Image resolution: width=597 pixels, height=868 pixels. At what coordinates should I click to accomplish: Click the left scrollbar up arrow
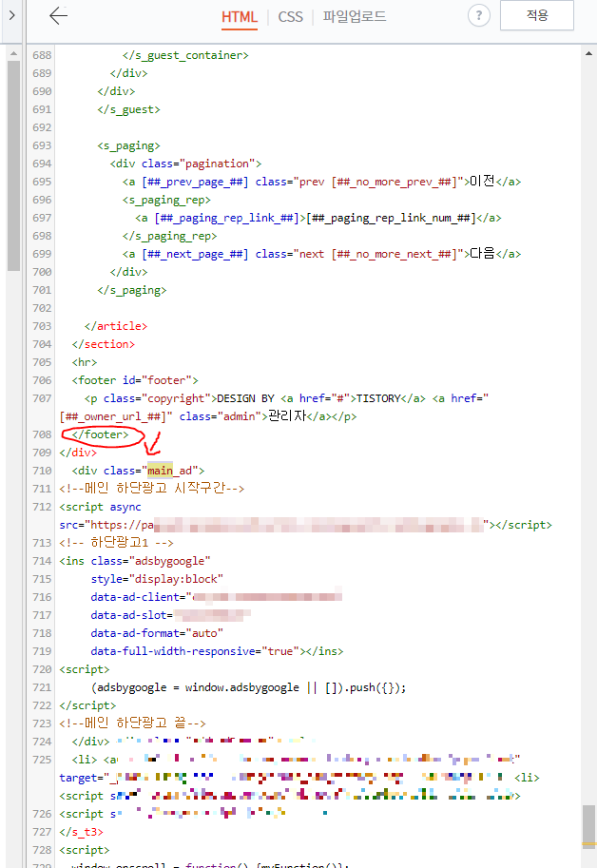click(14, 53)
